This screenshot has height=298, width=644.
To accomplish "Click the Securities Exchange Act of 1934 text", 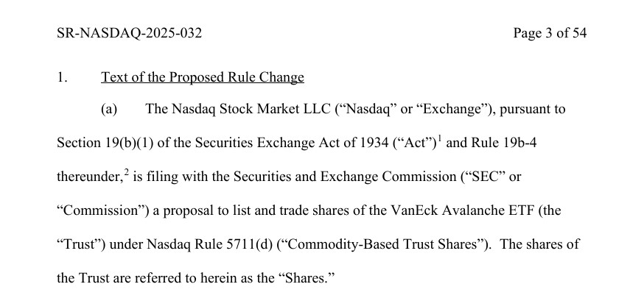I will [273, 143].
